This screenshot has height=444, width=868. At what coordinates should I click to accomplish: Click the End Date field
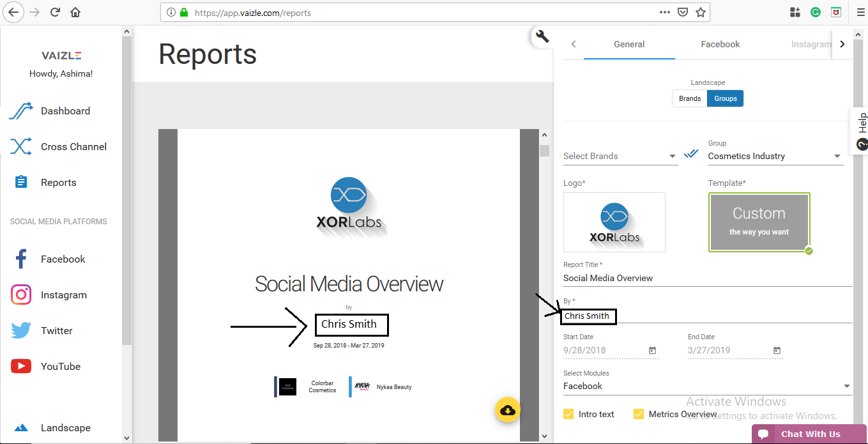(735, 350)
